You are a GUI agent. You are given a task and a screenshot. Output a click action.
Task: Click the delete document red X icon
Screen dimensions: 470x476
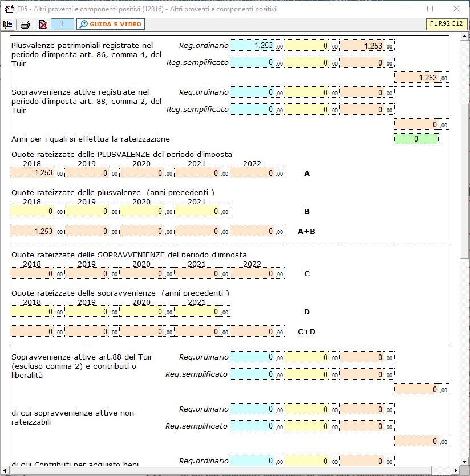coord(43,25)
